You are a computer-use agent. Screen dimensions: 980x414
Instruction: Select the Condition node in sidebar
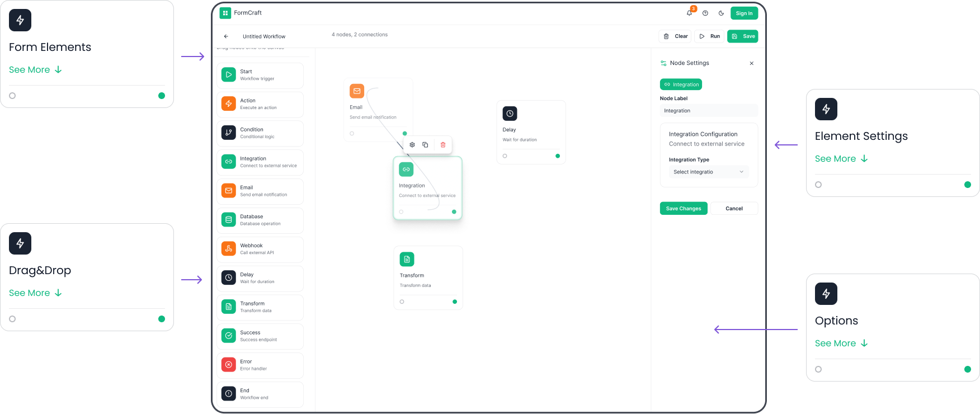tap(260, 133)
